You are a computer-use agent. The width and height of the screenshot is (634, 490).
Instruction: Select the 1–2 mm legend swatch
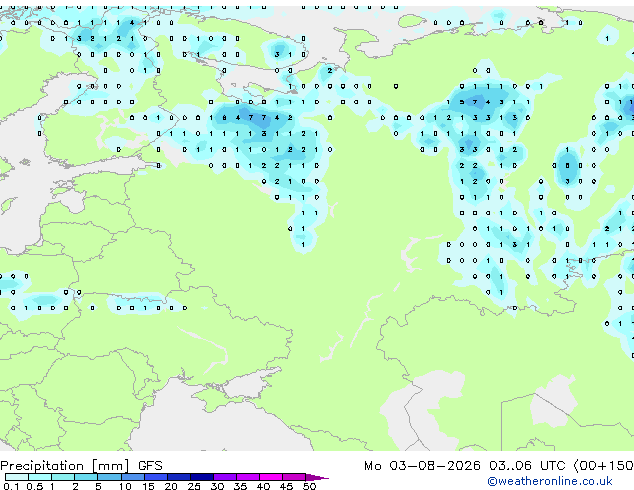(63, 477)
